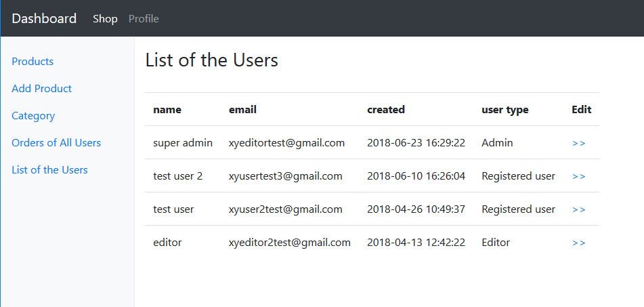
Task: Click the super admin name cell
Action: 183,143
